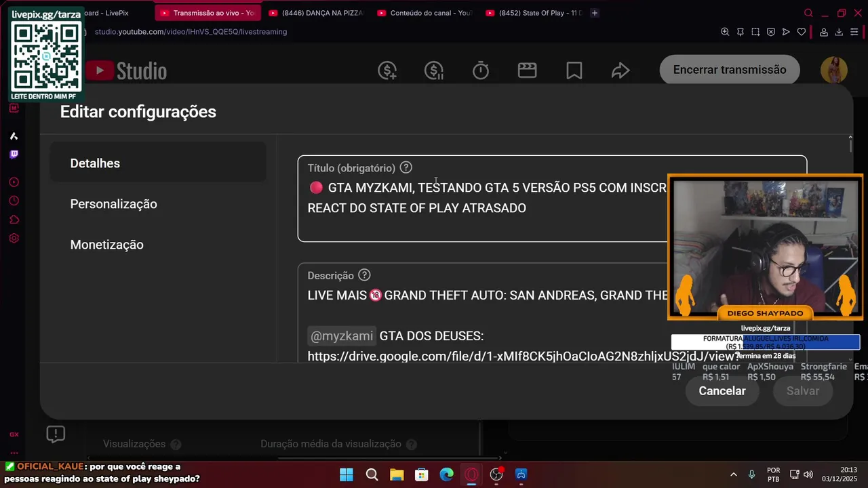Click the pin icon in address bar
The height and width of the screenshot is (488, 868).
(x=740, y=32)
